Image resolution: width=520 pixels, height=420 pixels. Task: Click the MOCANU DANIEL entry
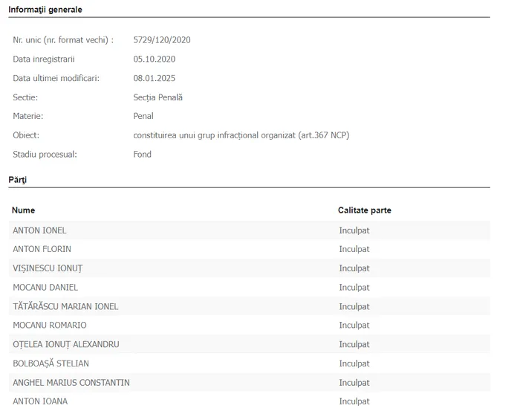[x=45, y=288]
